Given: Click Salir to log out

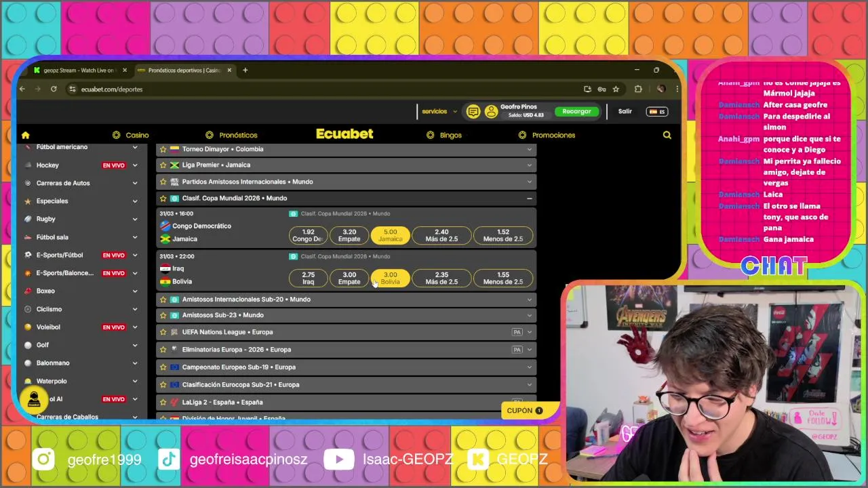Looking at the screenshot, I should click(625, 111).
